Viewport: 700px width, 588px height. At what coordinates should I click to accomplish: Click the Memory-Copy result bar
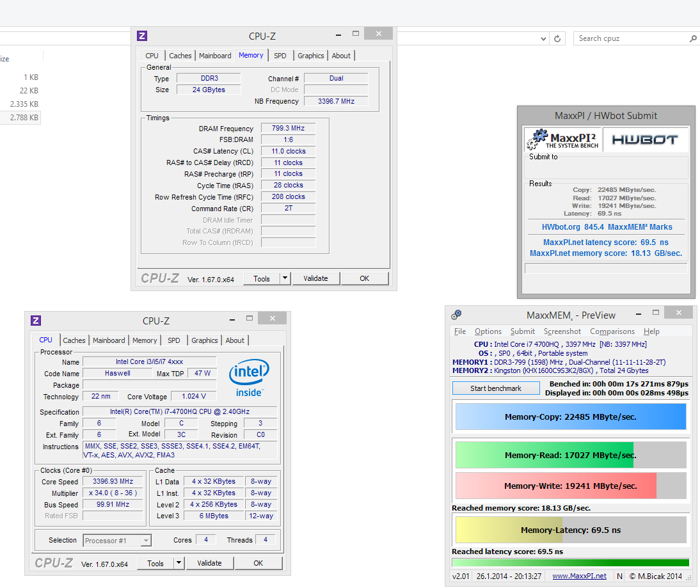571,417
